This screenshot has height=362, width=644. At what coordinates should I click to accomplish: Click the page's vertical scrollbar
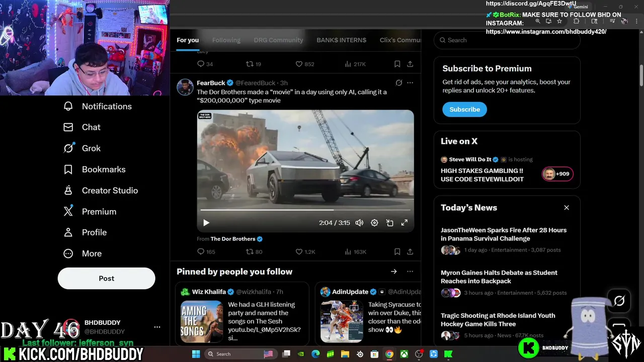[x=641, y=75]
